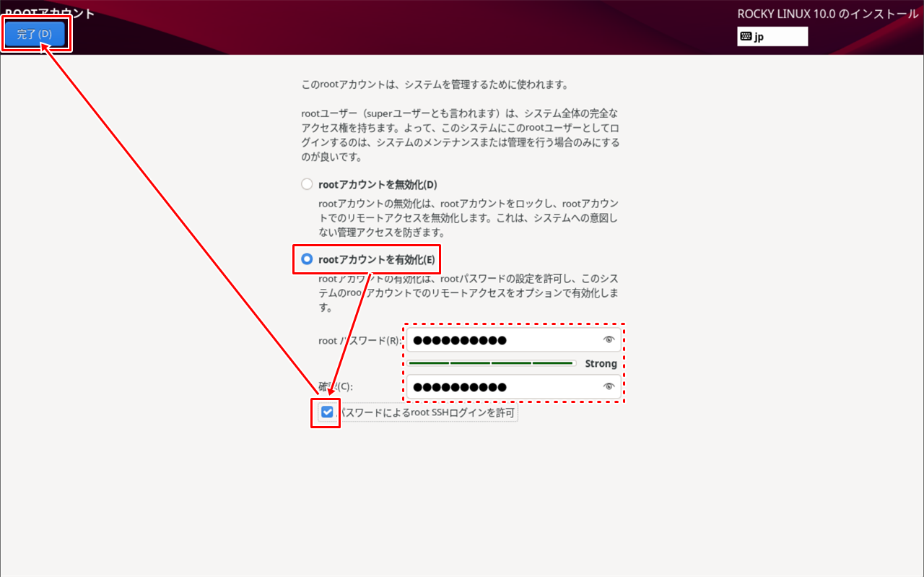Show the confirmation password using its eye icon
The height and width of the screenshot is (577, 924).
(609, 386)
